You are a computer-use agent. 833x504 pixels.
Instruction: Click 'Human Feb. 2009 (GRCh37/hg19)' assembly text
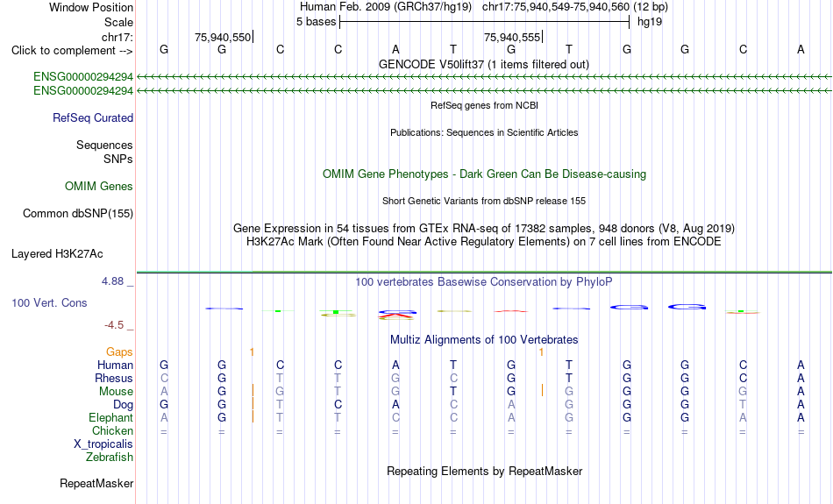click(x=386, y=7)
